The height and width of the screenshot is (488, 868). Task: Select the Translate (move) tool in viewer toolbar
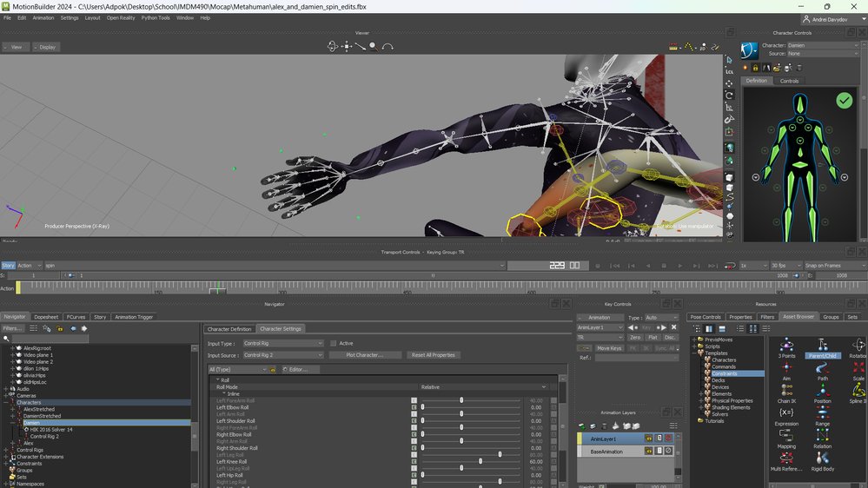point(730,83)
